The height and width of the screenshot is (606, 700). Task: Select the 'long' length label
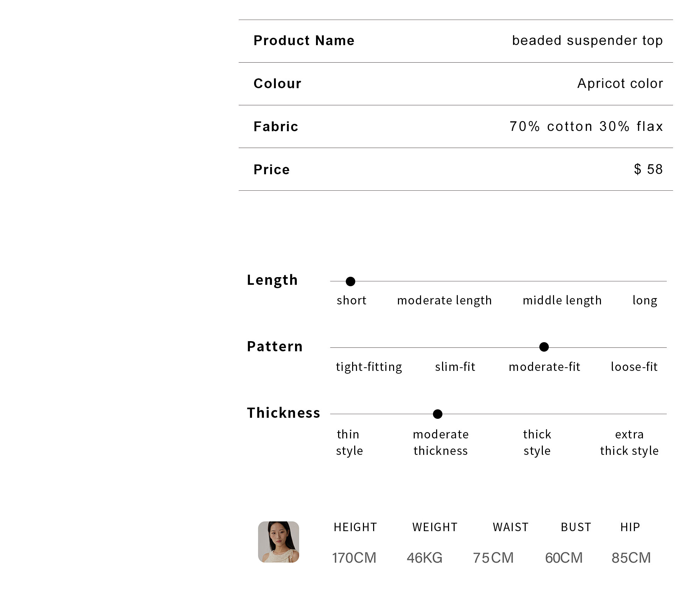click(645, 300)
